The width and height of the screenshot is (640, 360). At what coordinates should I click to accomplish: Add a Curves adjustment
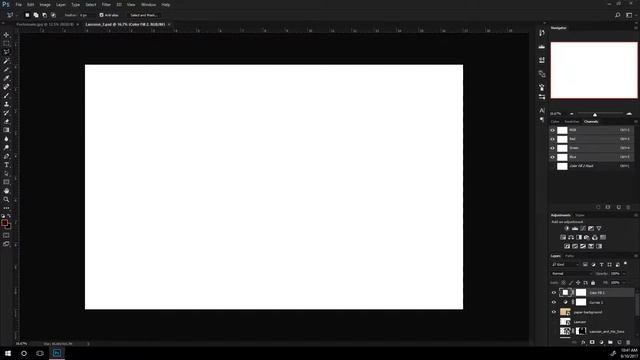point(583,228)
